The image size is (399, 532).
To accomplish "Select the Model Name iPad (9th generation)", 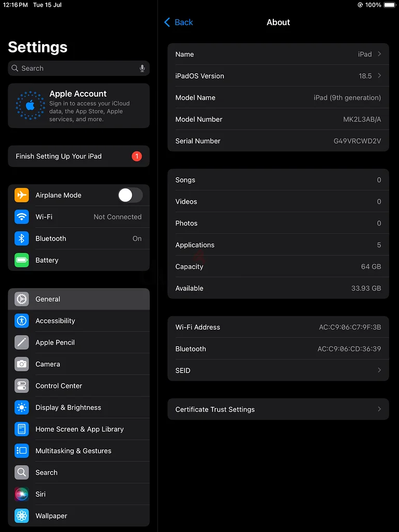I will [x=347, y=98].
